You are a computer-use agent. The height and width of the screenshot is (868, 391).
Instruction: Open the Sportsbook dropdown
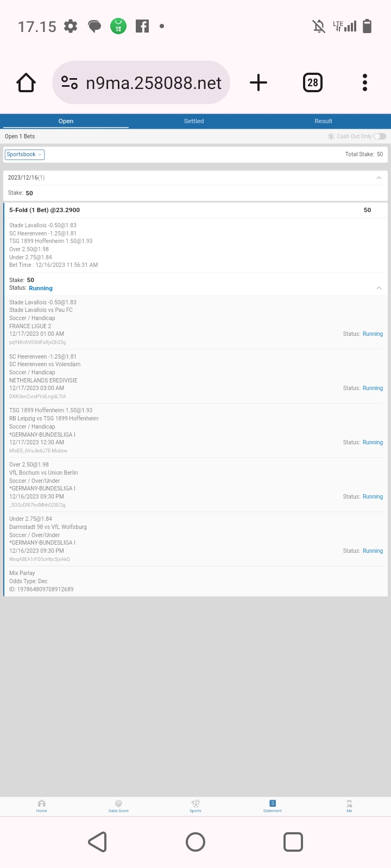[25, 155]
